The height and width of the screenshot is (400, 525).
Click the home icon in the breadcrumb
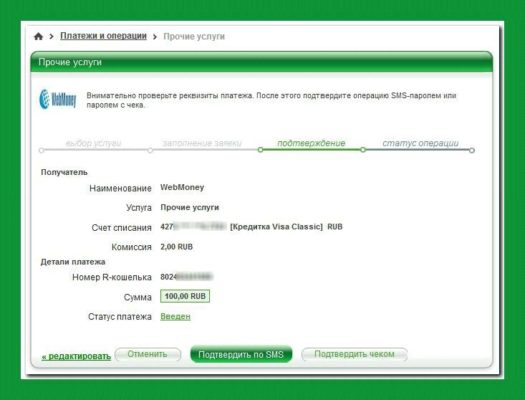(x=39, y=36)
